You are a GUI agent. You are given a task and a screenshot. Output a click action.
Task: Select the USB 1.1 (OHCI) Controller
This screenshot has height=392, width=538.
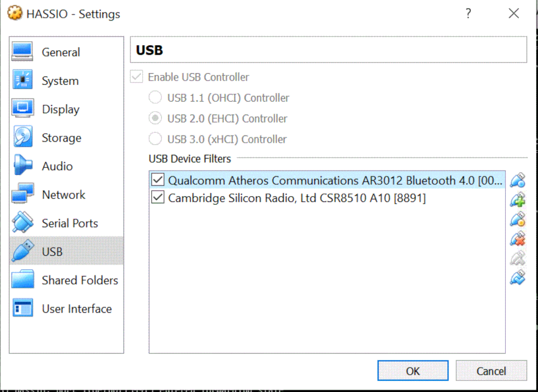coord(155,97)
